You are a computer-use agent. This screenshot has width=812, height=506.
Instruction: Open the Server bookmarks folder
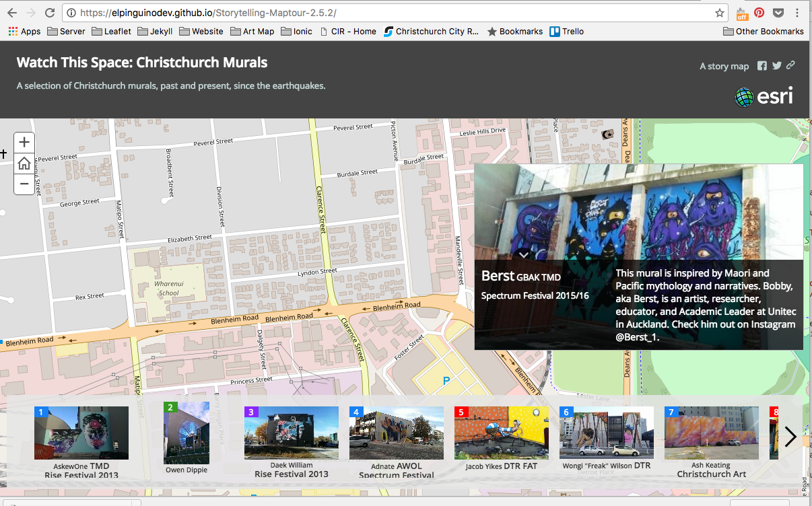click(x=66, y=31)
